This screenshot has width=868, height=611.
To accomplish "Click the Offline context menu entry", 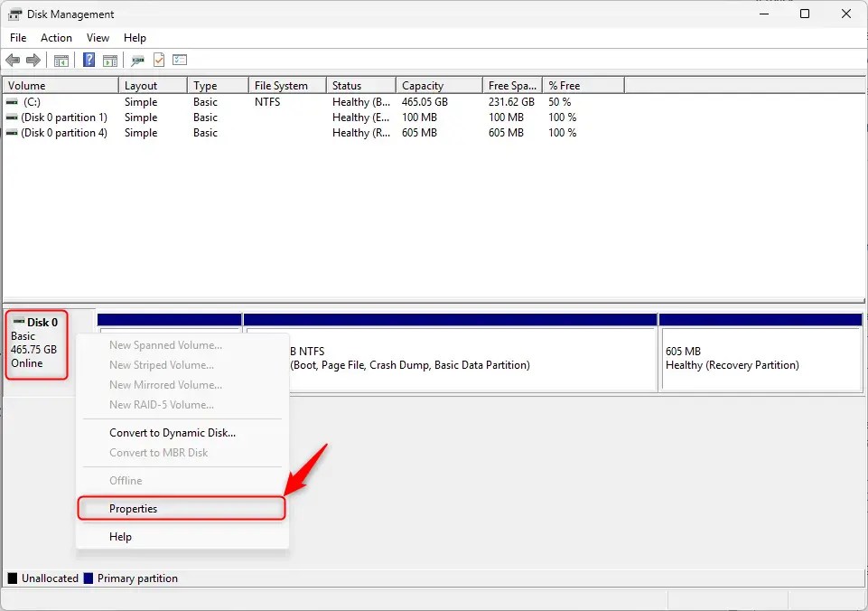I will click(x=182, y=481).
